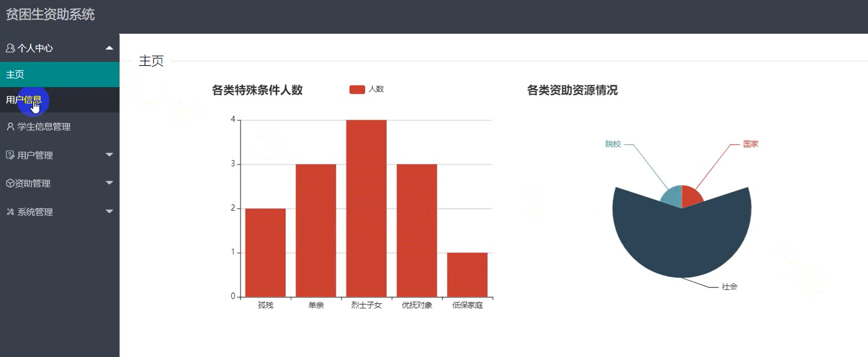Click the 院校 pie label

(x=613, y=144)
